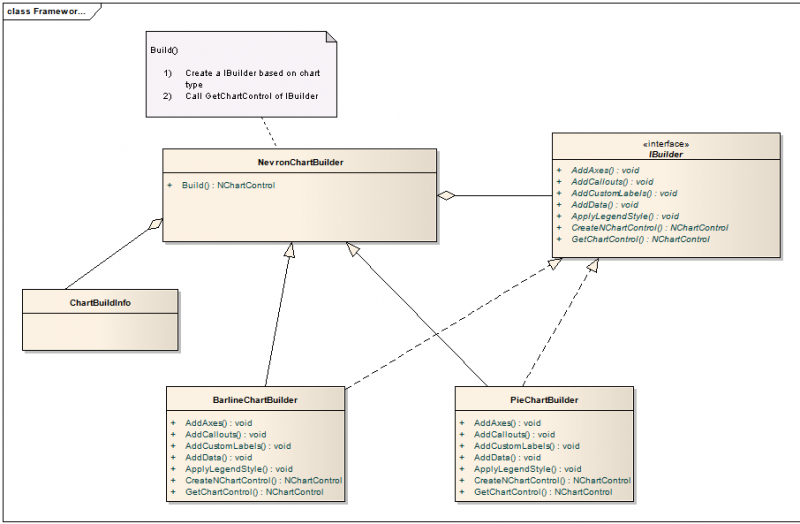Click the "class Framewor..." diagram frame label
This screenshot has height=524, width=800.
pos(47,11)
